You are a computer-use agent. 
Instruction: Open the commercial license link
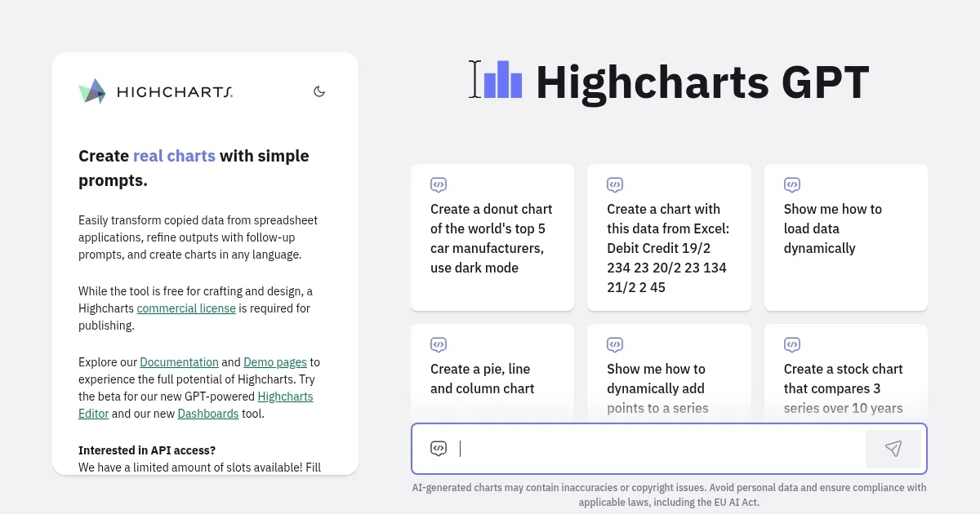click(x=185, y=308)
